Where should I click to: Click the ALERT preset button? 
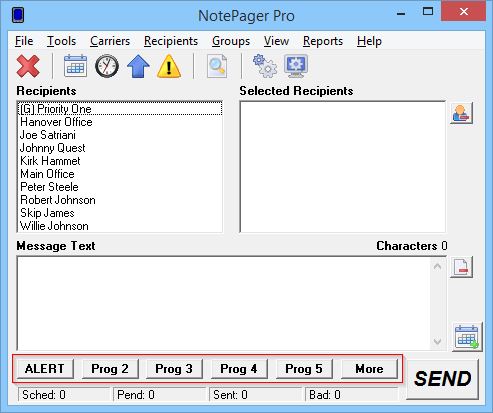pyautogui.click(x=45, y=369)
